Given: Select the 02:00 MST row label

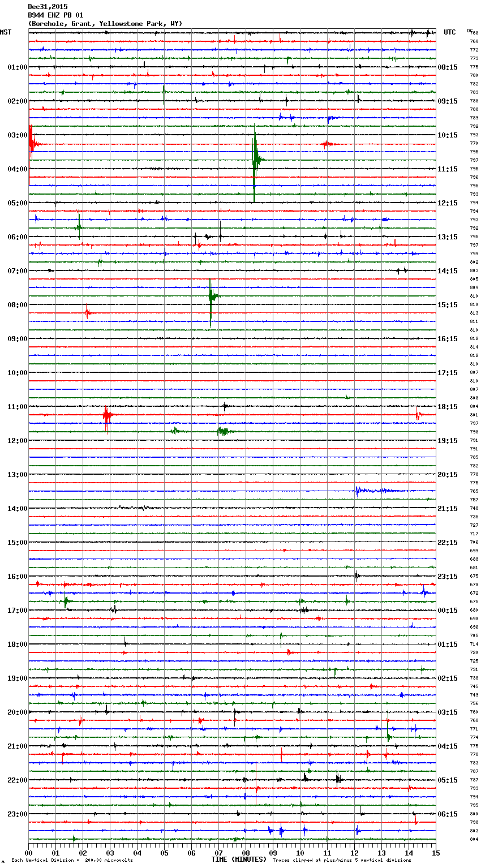Looking at the screenshot, I should 18,101.
